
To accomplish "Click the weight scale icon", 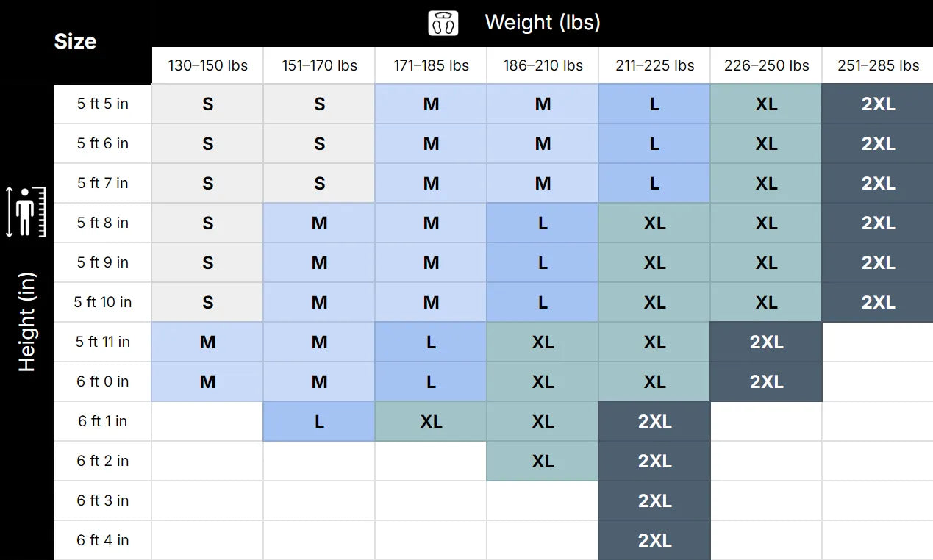I will click(443, 23).
